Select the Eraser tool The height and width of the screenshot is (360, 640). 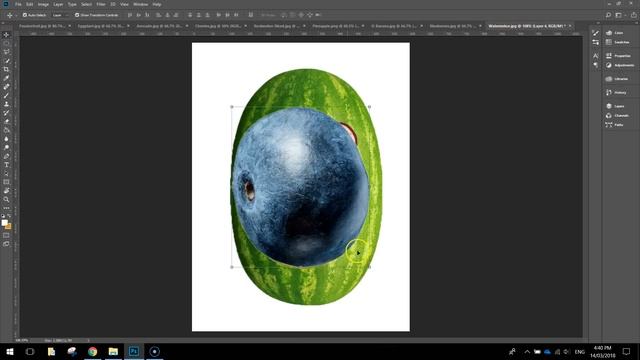point(6,122)
